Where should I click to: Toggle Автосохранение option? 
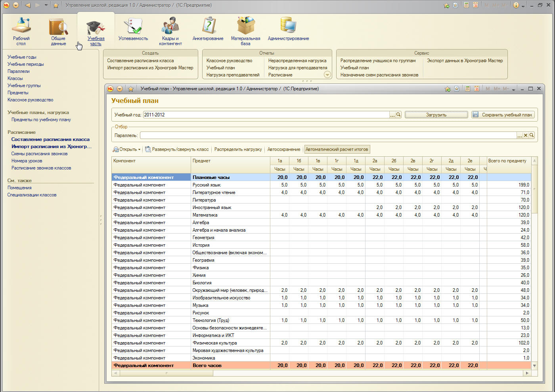(284, 149)
